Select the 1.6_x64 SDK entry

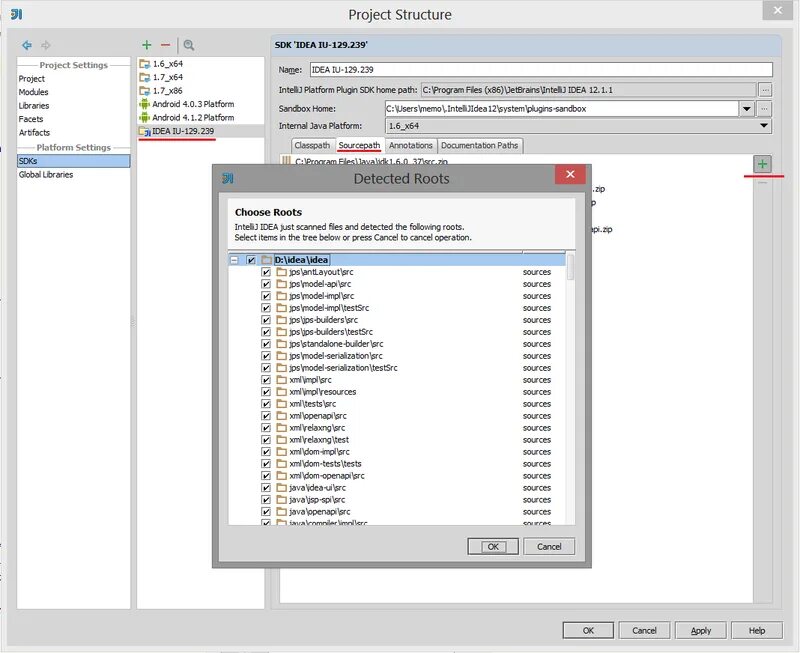168,64
